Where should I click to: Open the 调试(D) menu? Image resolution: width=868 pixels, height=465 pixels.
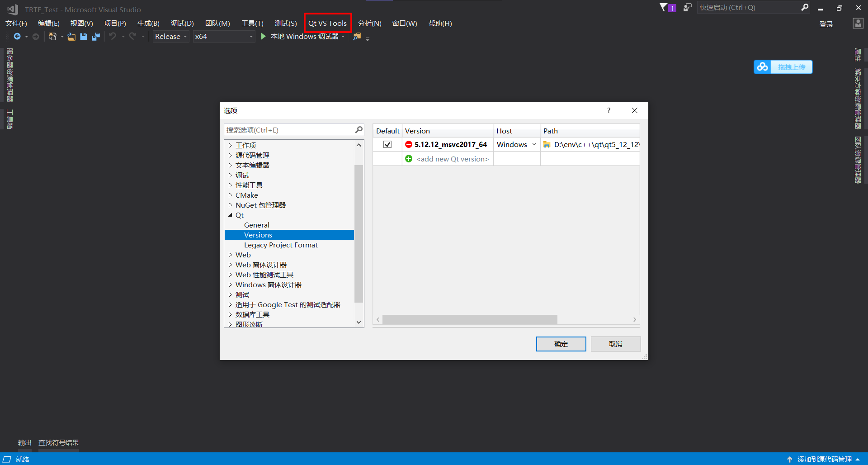[x=182, y=23]
